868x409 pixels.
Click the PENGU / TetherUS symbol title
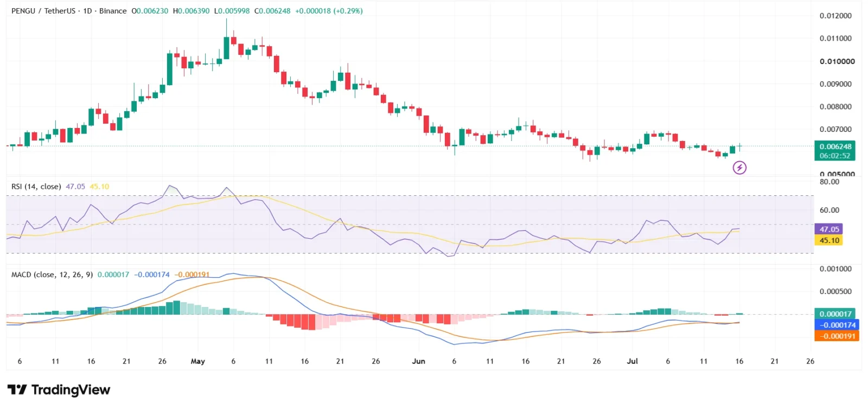coord(43,11)
